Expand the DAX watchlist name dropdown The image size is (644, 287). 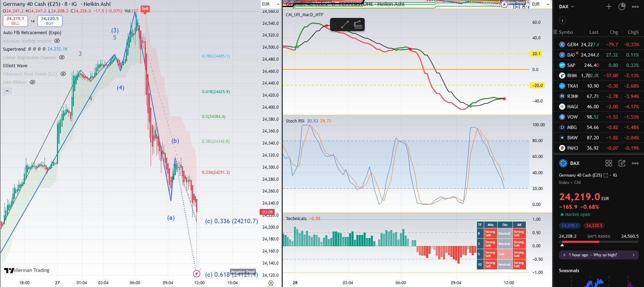click(567, 7)
